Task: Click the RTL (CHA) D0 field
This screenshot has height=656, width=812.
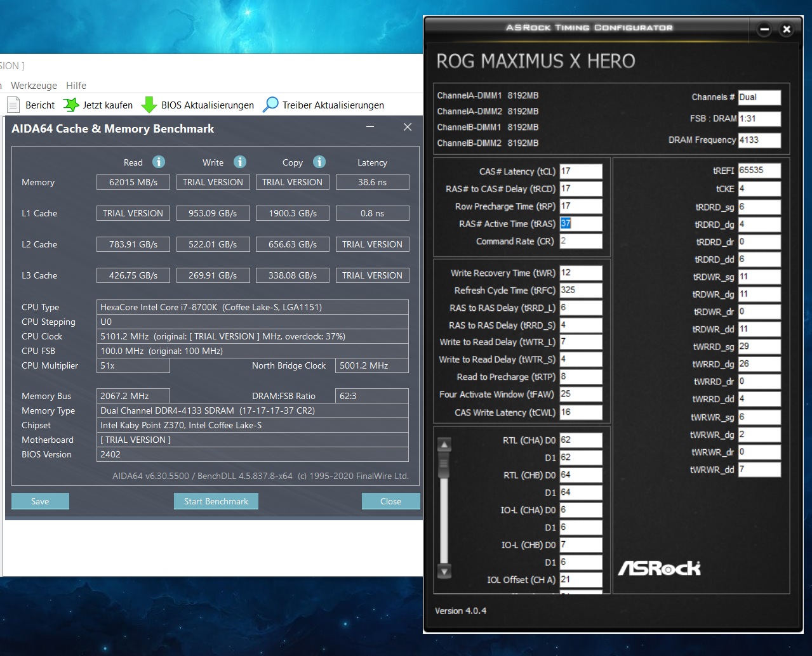Action: [581, 440]
